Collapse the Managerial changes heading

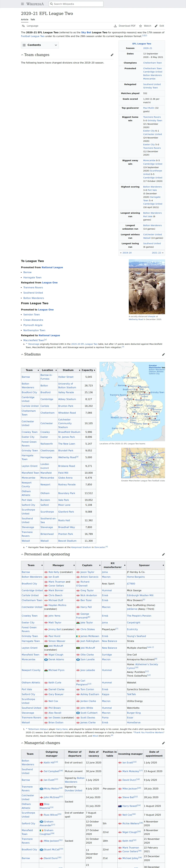tap(22, 743)
